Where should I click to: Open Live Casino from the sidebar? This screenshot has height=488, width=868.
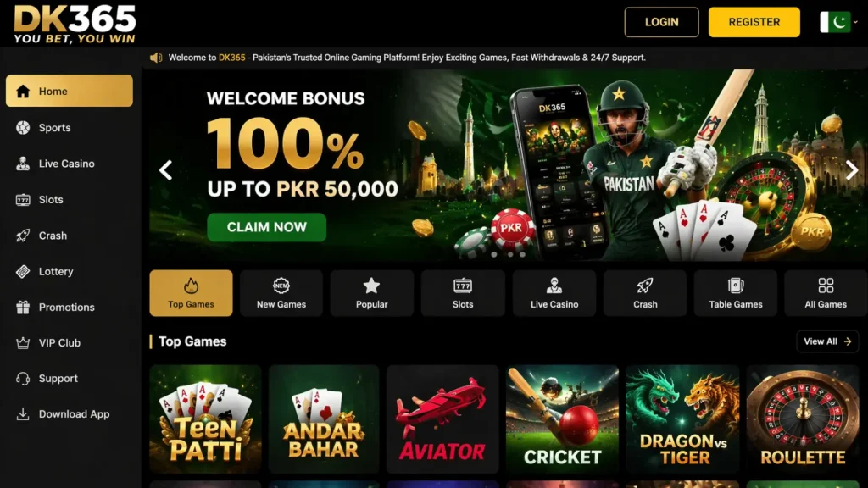tap(70, 164)
